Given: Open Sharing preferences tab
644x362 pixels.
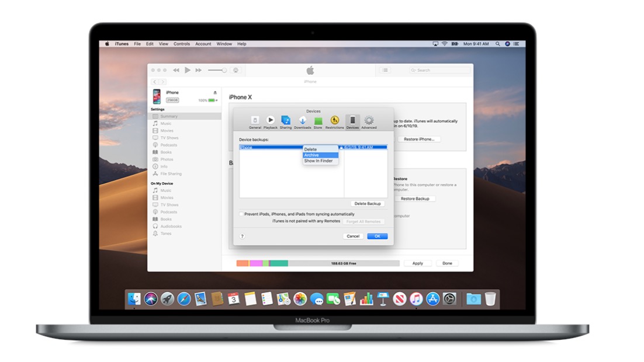Looking at the screenshot, I should point(285,122).
